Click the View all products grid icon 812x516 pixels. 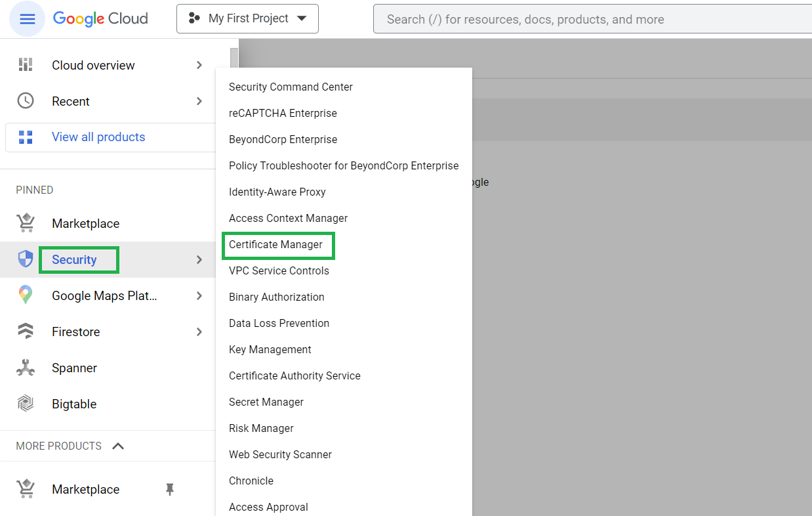26,137
